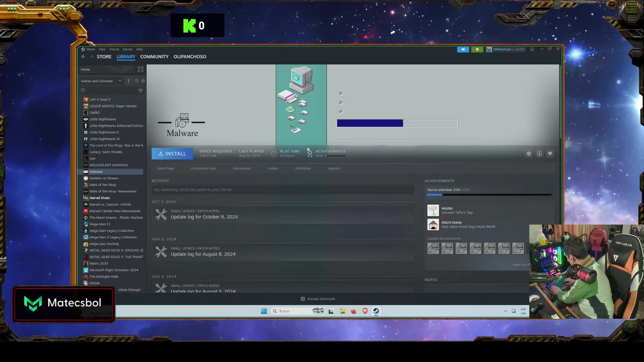Open Brave browser from the taskbar
Viewport: 644px width, 362px height.
coord(365,311)
